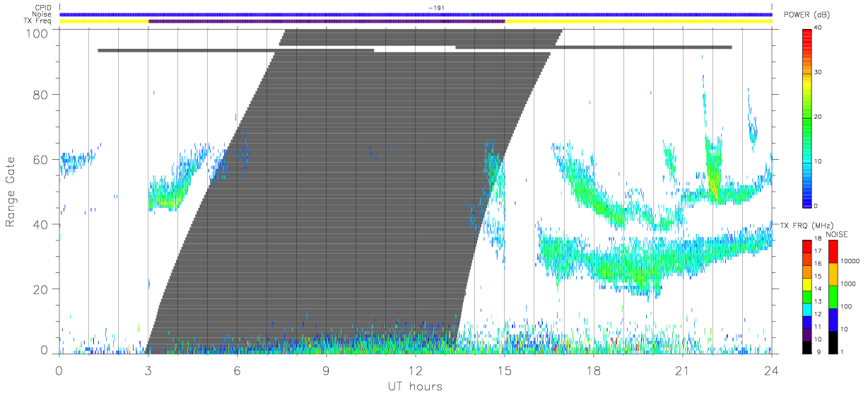Click the "-191" CPID value
The image size is (868, 401).
tap(436, 8)
